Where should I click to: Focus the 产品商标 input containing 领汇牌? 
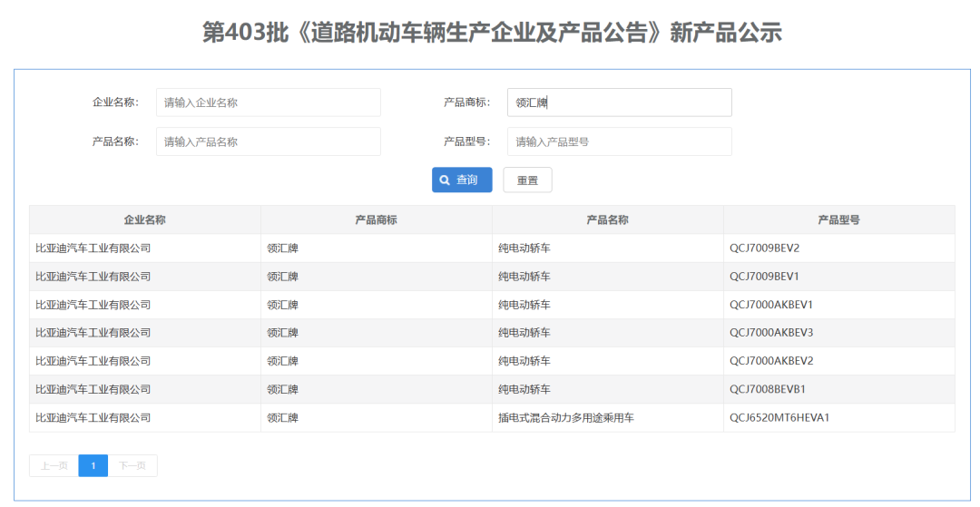620,102
